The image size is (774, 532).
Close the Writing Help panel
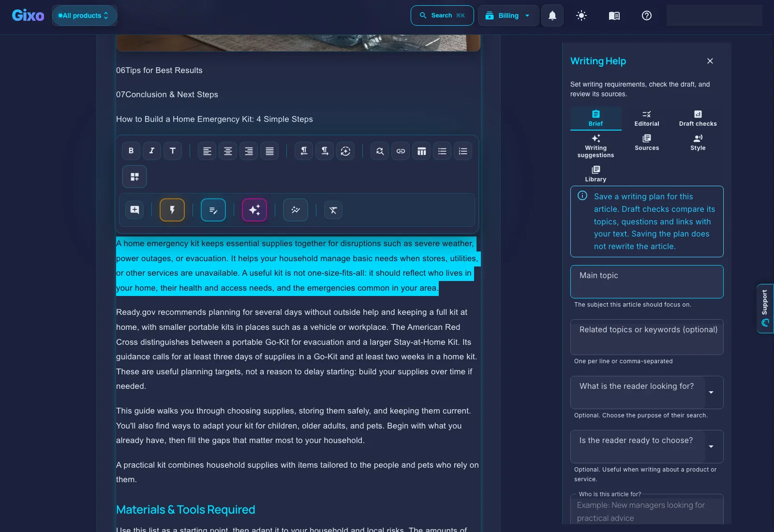point(710,61)
